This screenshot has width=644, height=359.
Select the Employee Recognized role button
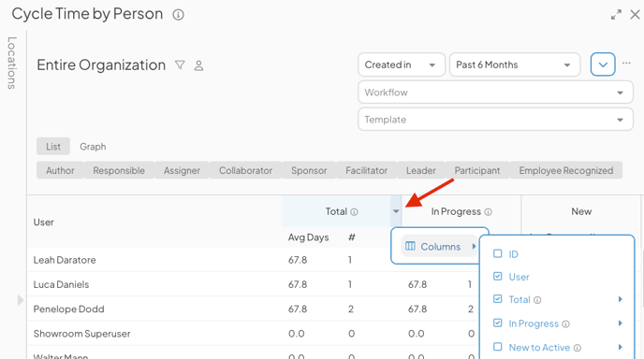tap(565, 170)
